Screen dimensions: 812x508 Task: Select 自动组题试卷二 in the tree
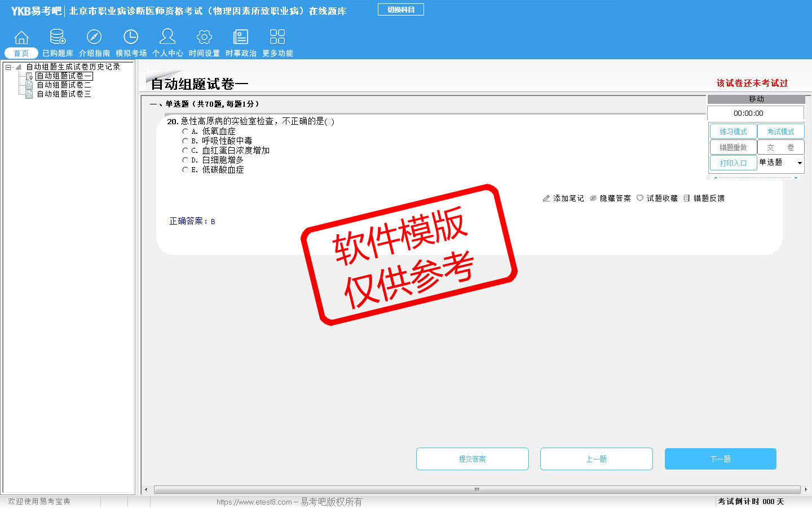point(64,85)
